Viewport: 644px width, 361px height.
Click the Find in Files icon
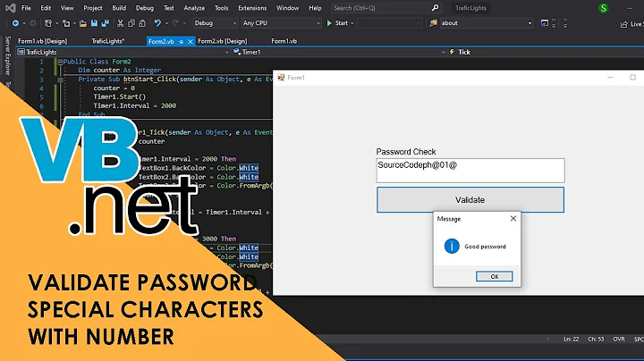coord(433,23)
